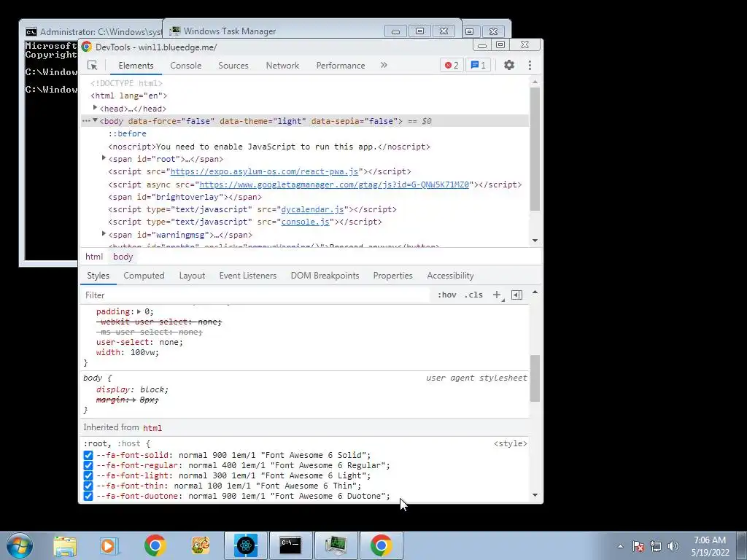This screenshot has height=560, width=747.
Task: Click the Chrome logo in DevTools title bar
Action: pyautogui.click(x=87, y=47)
